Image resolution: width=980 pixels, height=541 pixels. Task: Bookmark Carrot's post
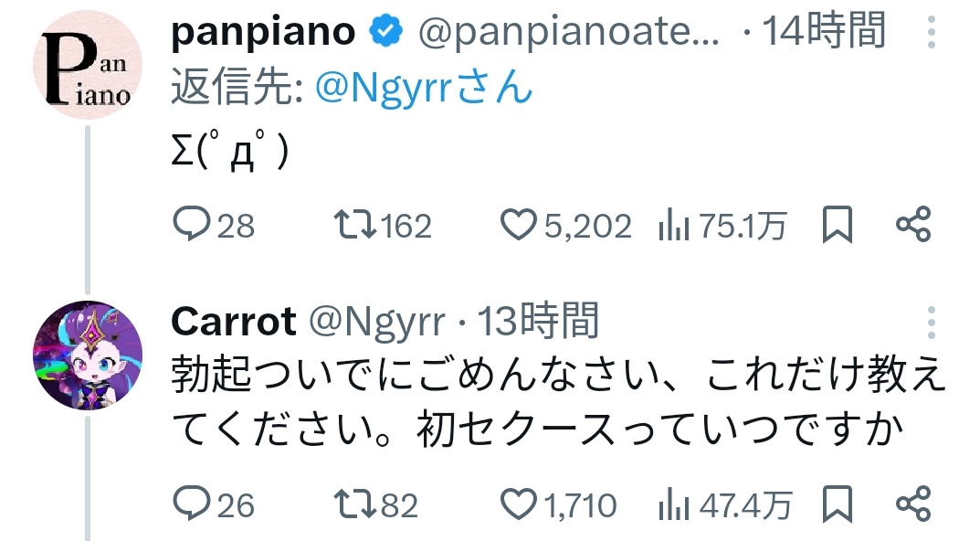click(x=837, y=504)
